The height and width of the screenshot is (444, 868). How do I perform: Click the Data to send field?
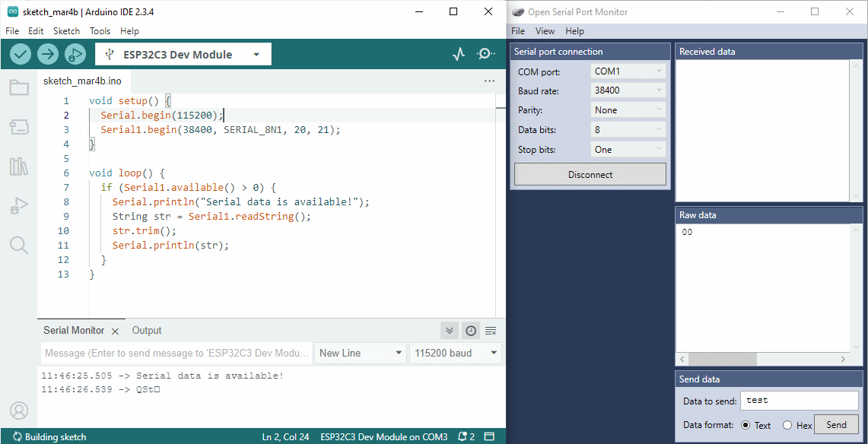click(x=799, y=401)
